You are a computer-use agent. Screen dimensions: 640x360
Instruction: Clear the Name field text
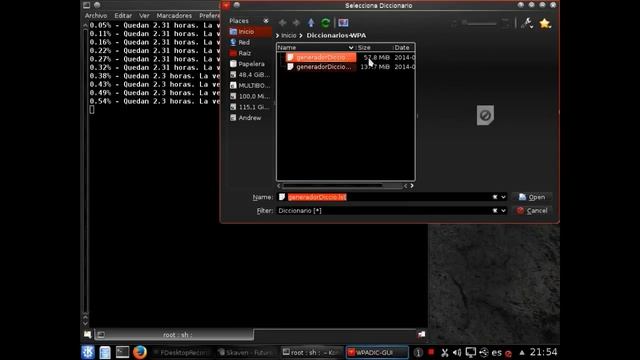495,197
